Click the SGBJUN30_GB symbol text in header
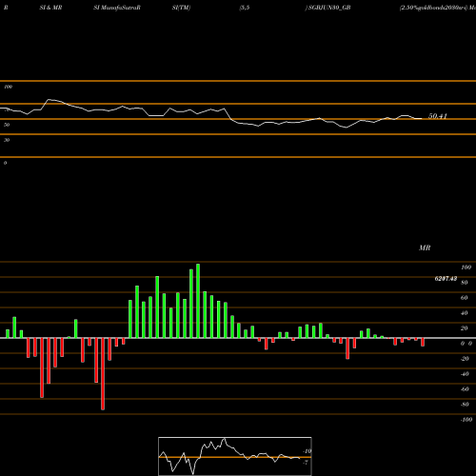 (x=328, y=8)
